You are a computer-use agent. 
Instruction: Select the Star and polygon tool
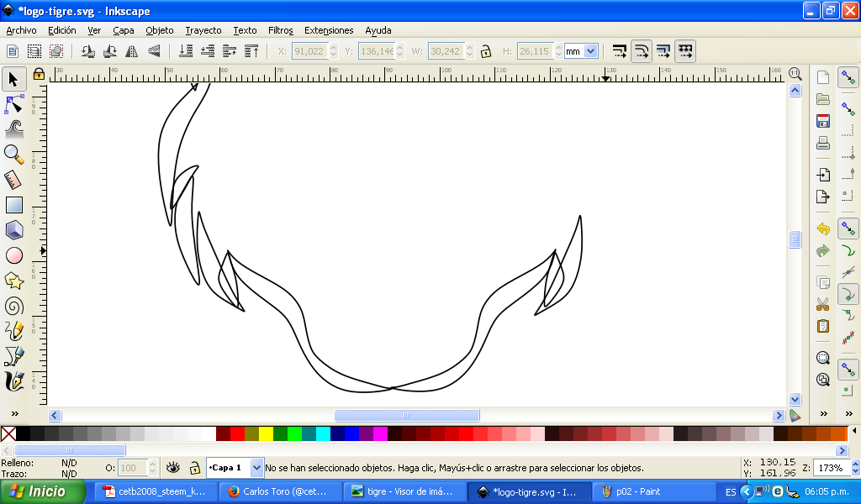coord(13,281)
